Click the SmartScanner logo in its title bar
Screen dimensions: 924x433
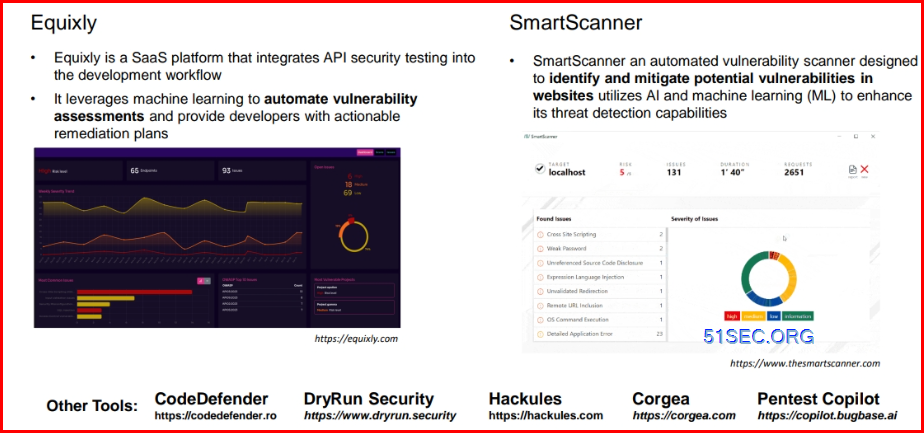(526, 137)
